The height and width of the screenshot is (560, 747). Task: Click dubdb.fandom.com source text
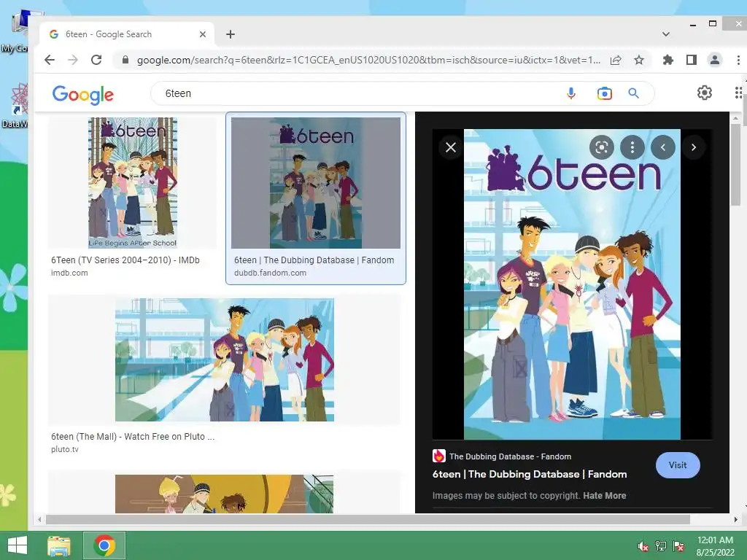pos(270,273)
